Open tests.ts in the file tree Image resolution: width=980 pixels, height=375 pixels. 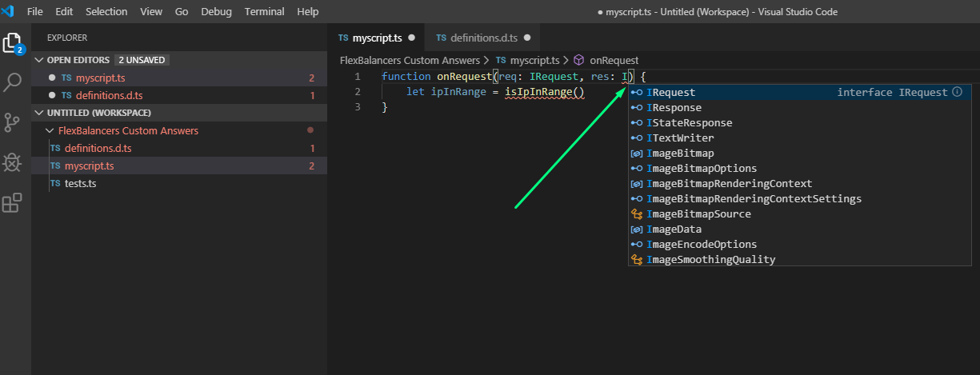80,183
